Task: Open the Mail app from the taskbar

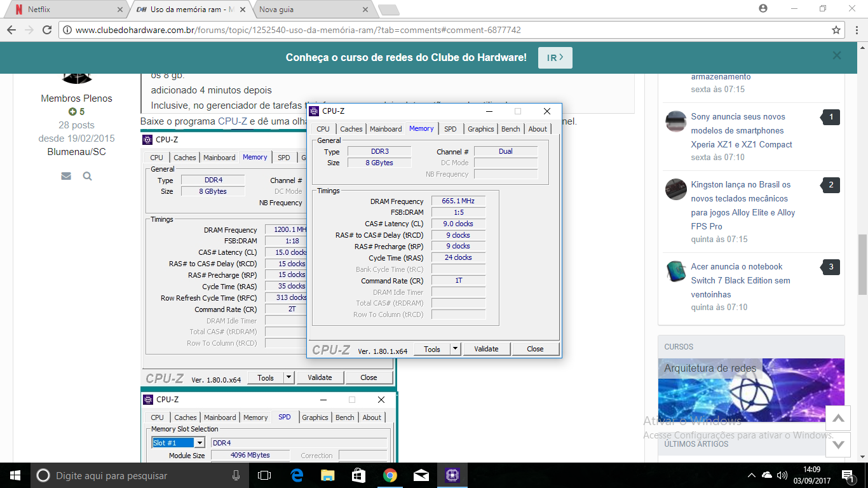Action: tap(421, 475)
